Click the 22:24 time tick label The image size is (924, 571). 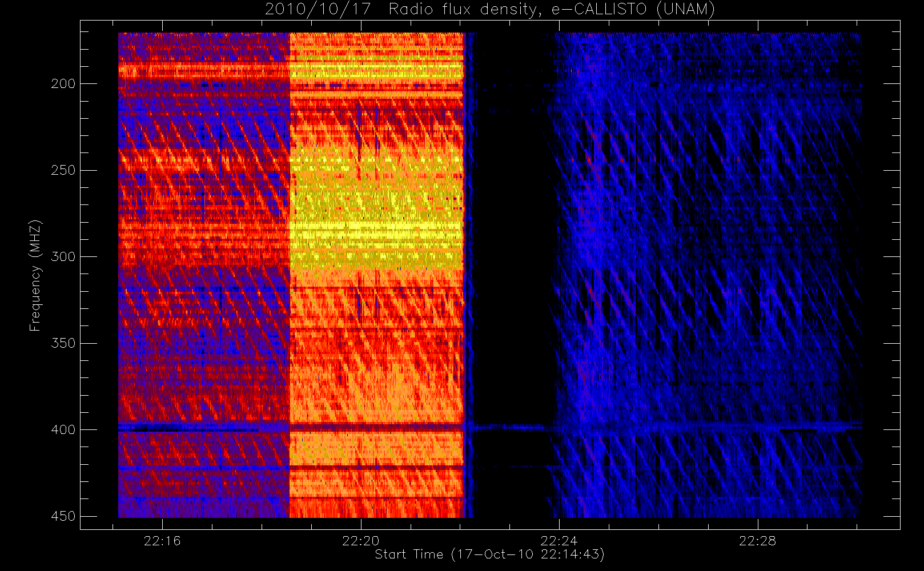(559, 541)
